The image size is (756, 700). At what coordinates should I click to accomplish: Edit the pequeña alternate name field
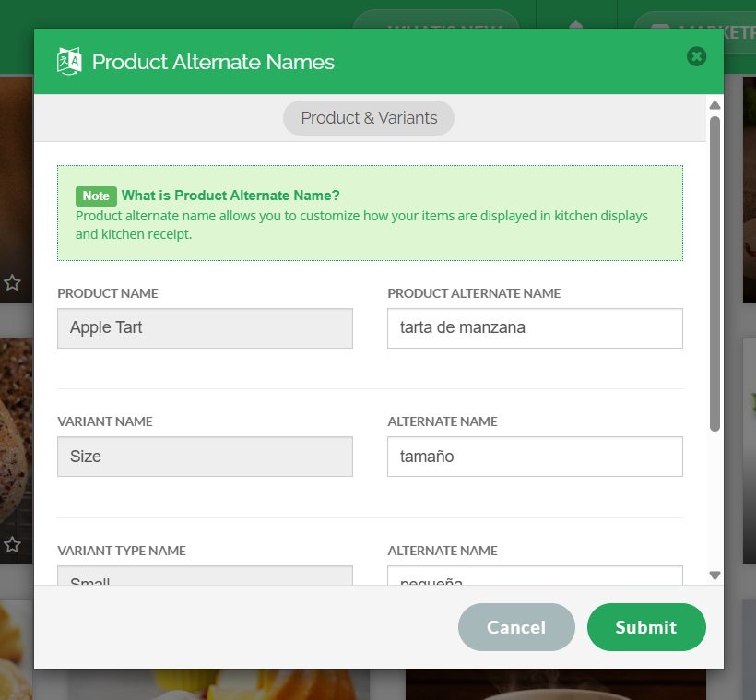tap(535, 575)
